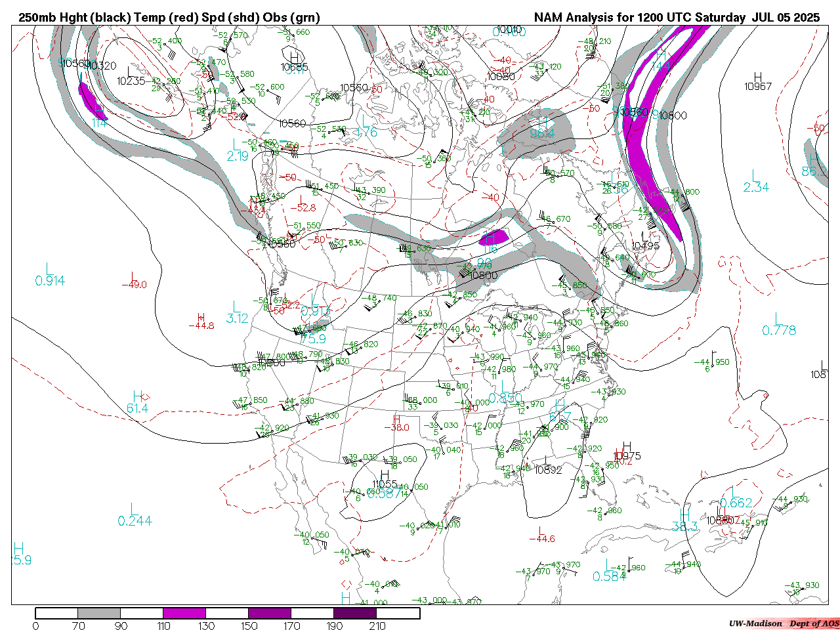Screen dimensions: 840x630
Task: Click the cyan L marker labeled 0.778
Action: pos(778,318)
